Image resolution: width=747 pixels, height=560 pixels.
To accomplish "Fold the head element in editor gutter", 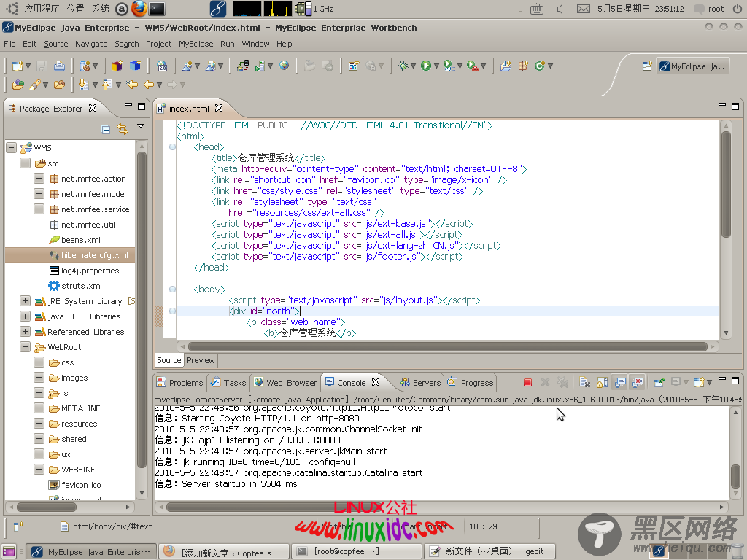I will click(172, 147).
